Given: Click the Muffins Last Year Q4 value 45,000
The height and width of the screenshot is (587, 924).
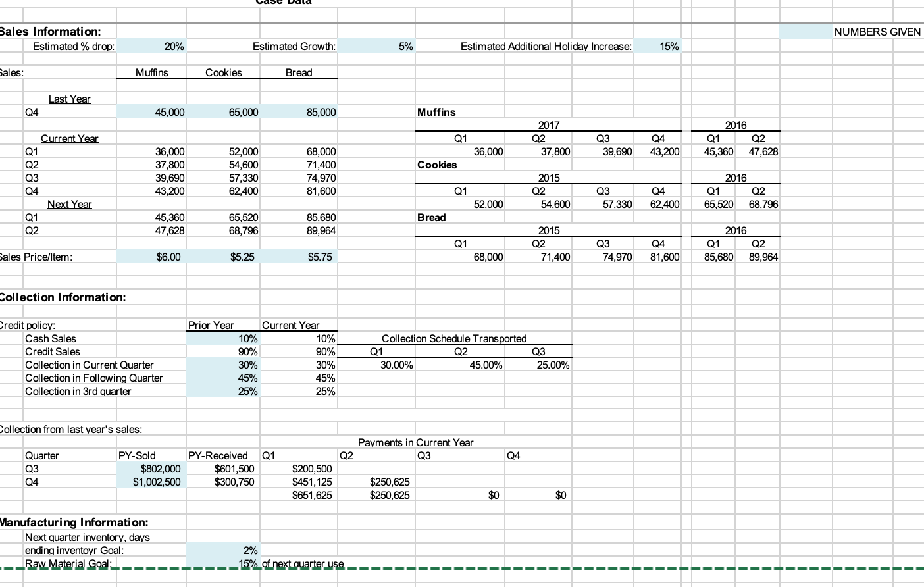Looking at the screenshot, I should click(x=165, y=112).
